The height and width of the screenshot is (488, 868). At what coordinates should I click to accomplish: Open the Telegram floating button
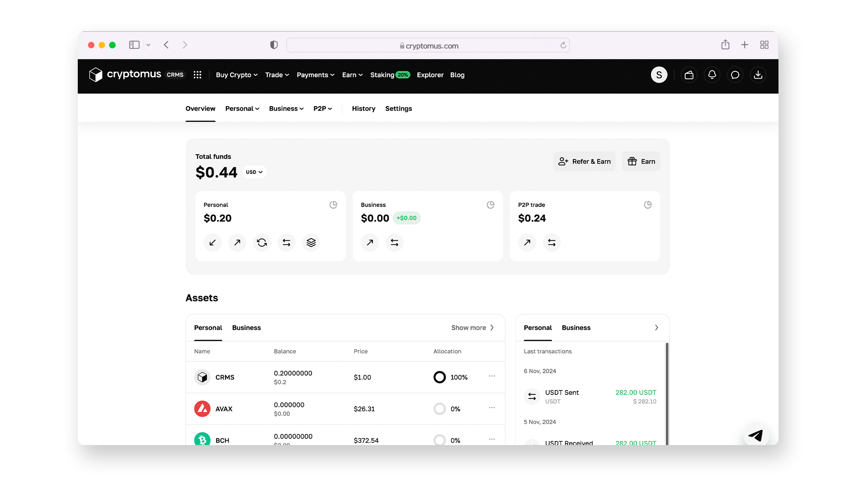tap(756, 435)
